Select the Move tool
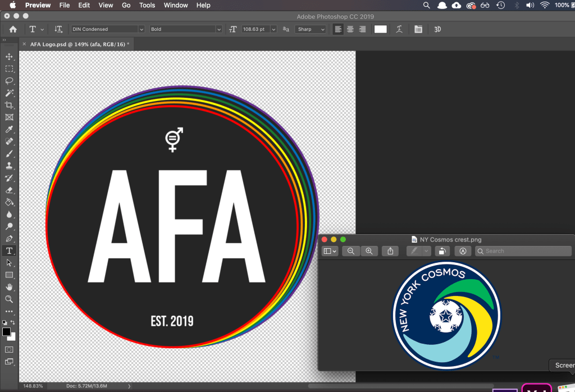 pos(9,57)
